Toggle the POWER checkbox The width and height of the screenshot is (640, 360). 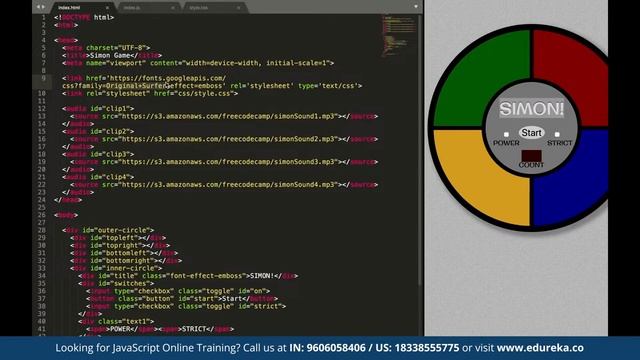pyautogui.click(x=507, y=134)
